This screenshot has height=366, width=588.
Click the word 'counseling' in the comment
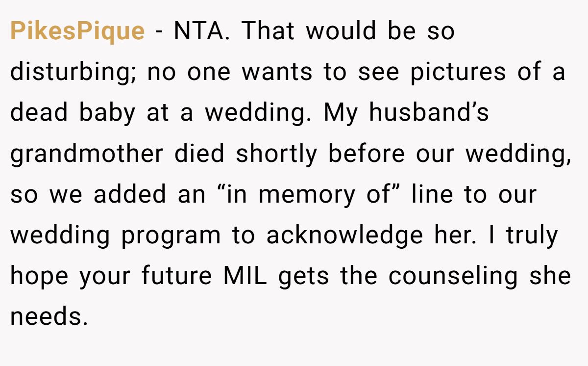click(453, 277)
